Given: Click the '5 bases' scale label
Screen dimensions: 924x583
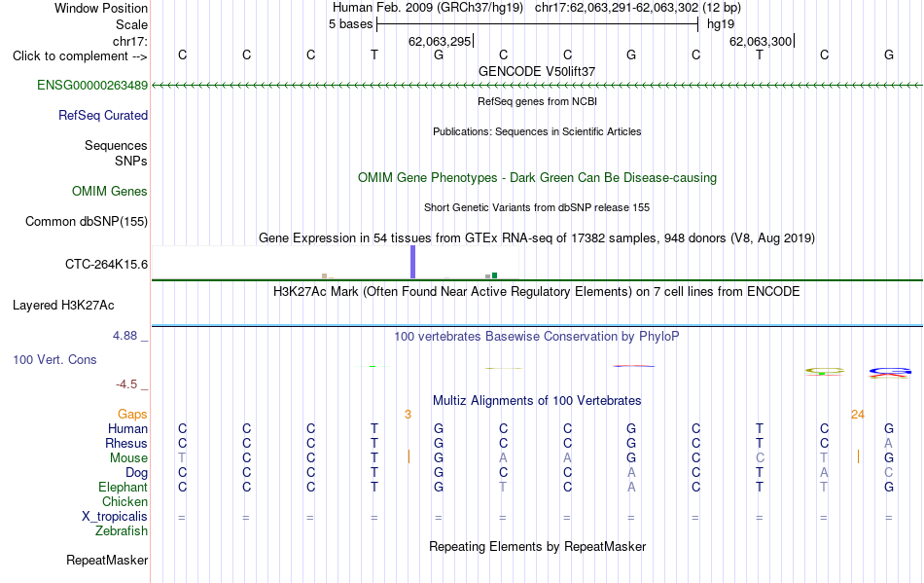Looking at the screenshot, I should [350, 24].
